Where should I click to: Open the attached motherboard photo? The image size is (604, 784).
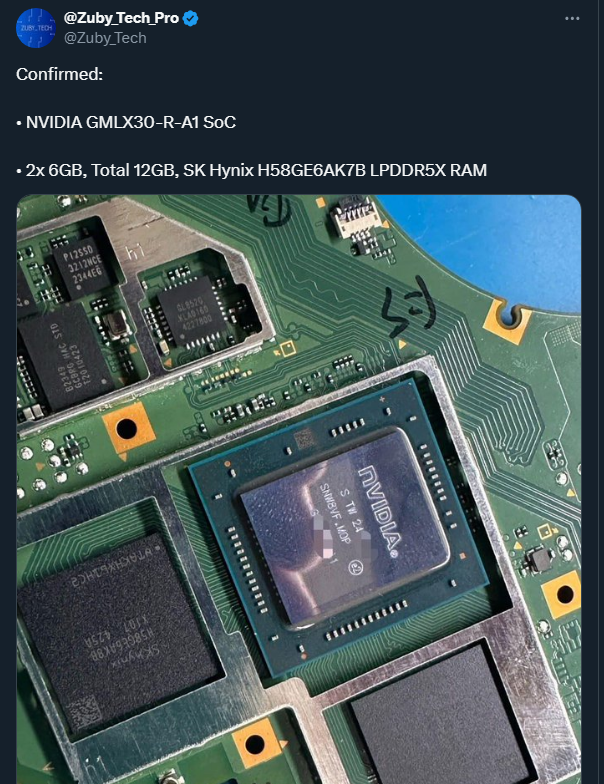pos(298,489)
